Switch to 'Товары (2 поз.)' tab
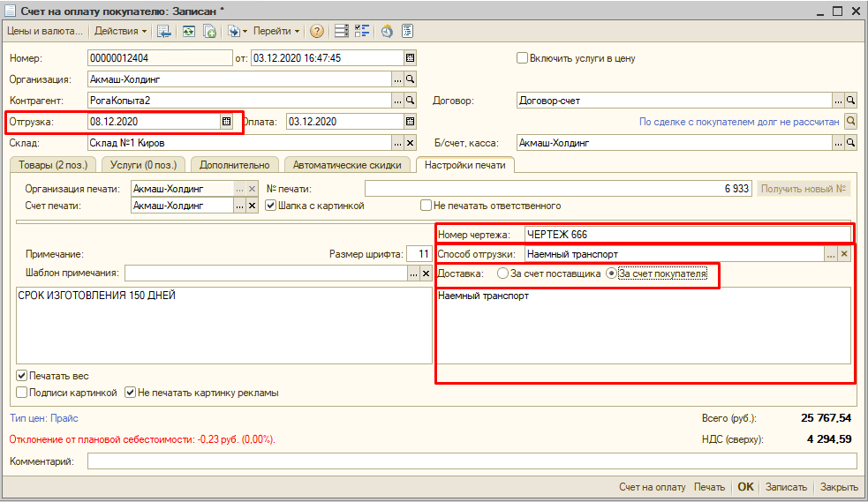 tap(53, 165)
